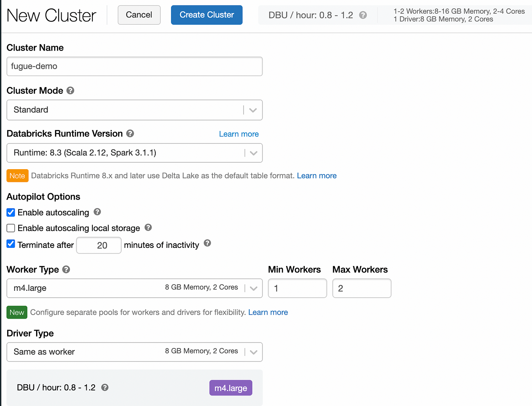Toggle the Terminate after checkbox
Viewport: 532px width, 406px height.
pyautogui.click(x=11, y=244)
